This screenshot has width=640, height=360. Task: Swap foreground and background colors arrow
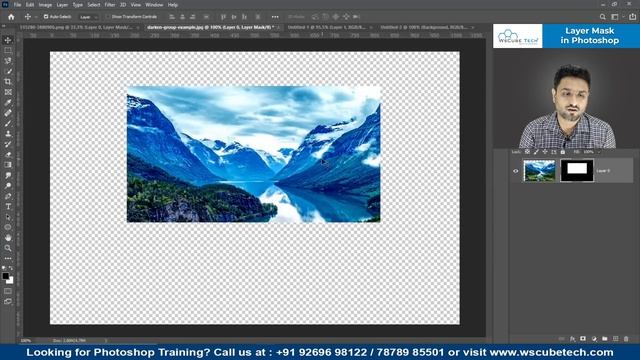pos(11,268)
